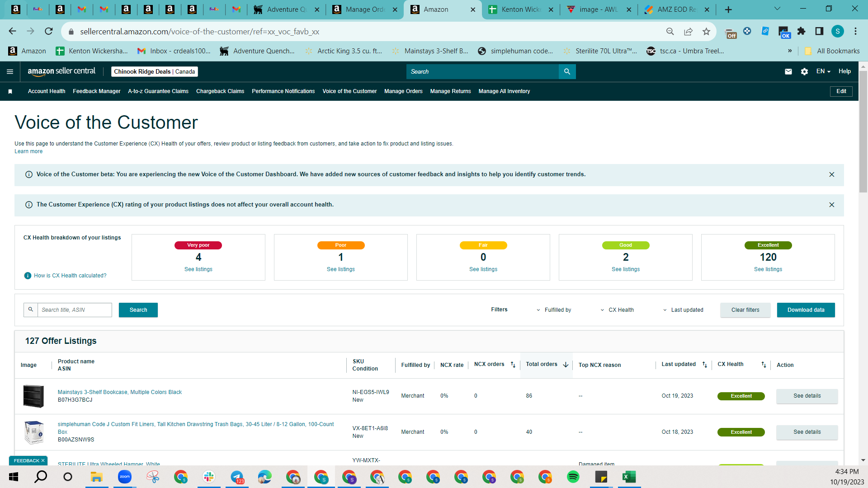Open Performance Notifications
The height and width of the screenshot is (488, 868).
(283, 91)
